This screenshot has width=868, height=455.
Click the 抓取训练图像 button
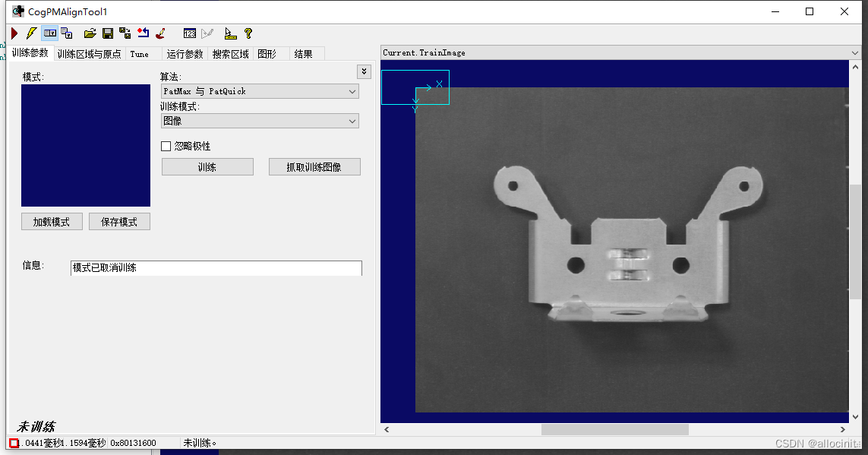(314, 166)
